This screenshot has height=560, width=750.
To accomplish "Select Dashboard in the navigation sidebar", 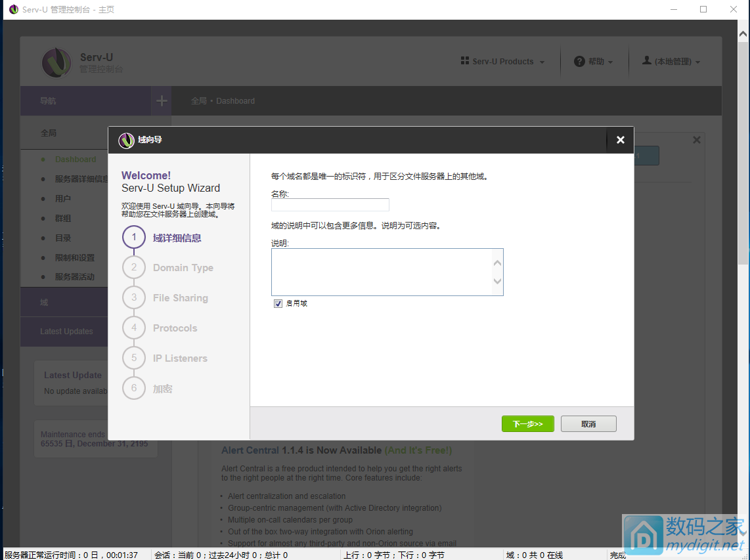I will pyautogui.click(x=76, y=160).
